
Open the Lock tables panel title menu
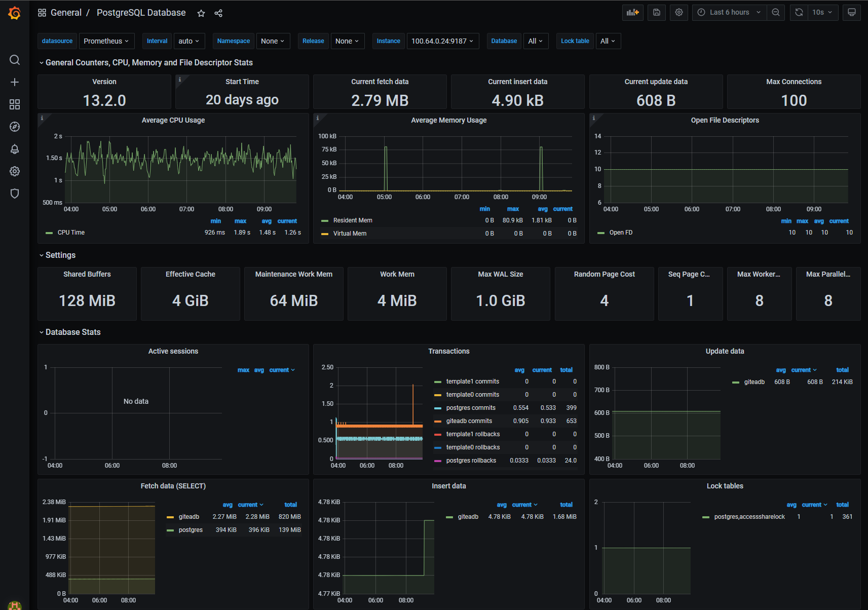tap(725, 486)
